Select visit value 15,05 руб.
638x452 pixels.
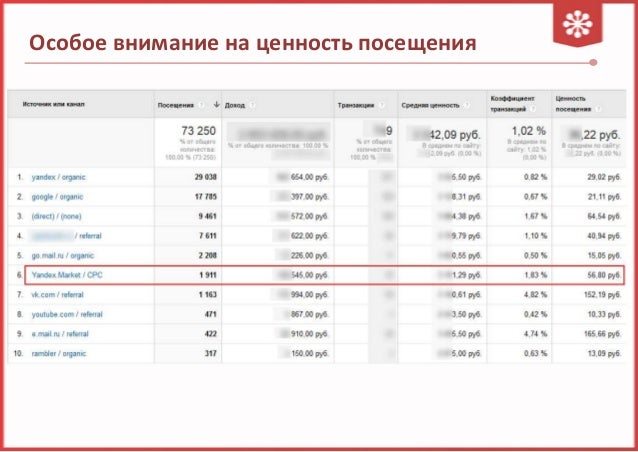(x=604, y=255)
